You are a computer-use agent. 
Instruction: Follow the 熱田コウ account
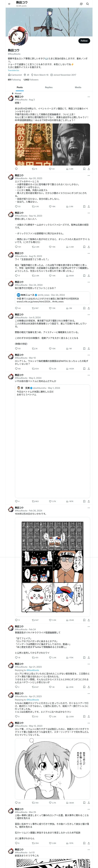(x=84, y=41)
